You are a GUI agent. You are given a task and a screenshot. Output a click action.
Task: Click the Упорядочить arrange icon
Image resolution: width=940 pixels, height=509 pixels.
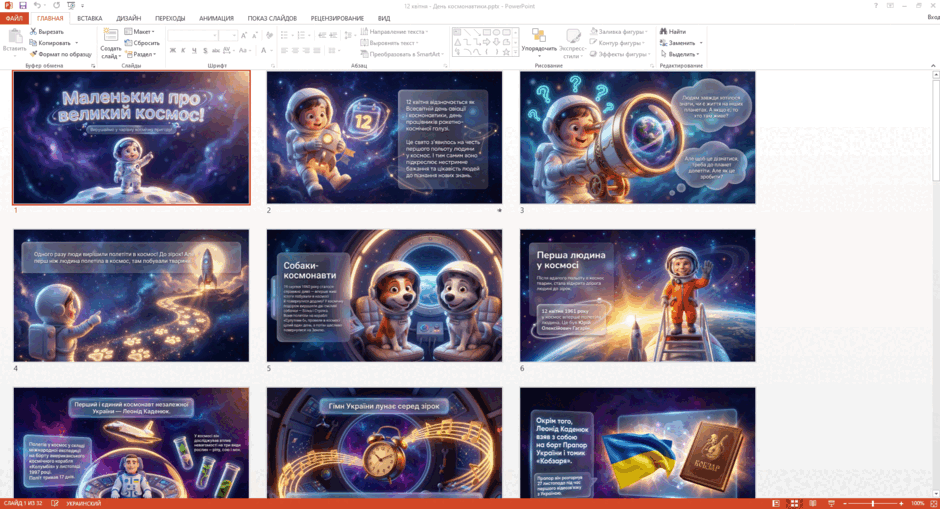[x=539, y=36]
